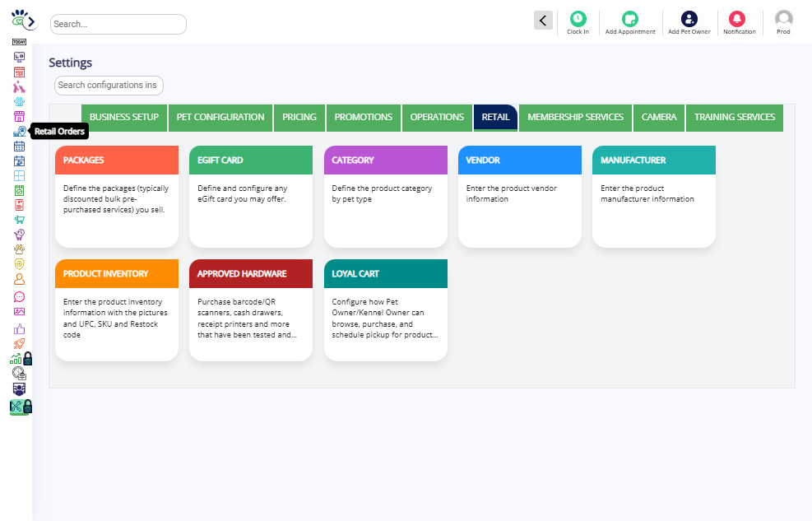Open the pink chat bubble icon
Image resolution: width=812 pixels, height=521 pixels.
tap(19, 297)
